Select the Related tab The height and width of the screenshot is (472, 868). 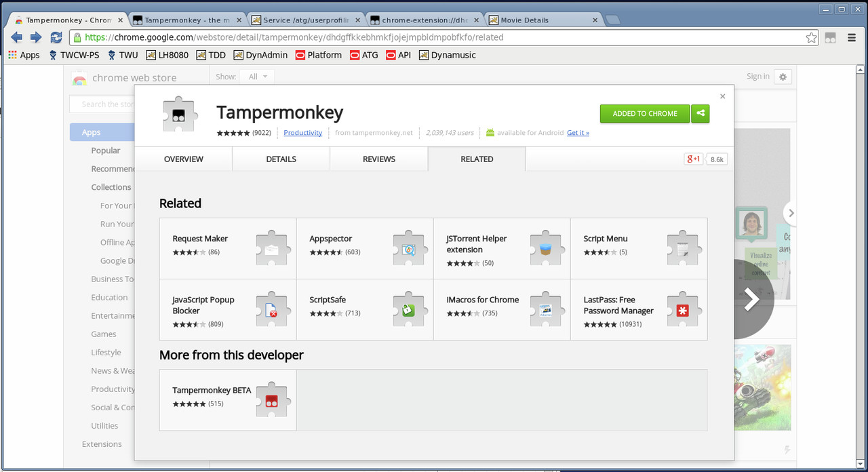pyautogui.click(x=477, y=159)
